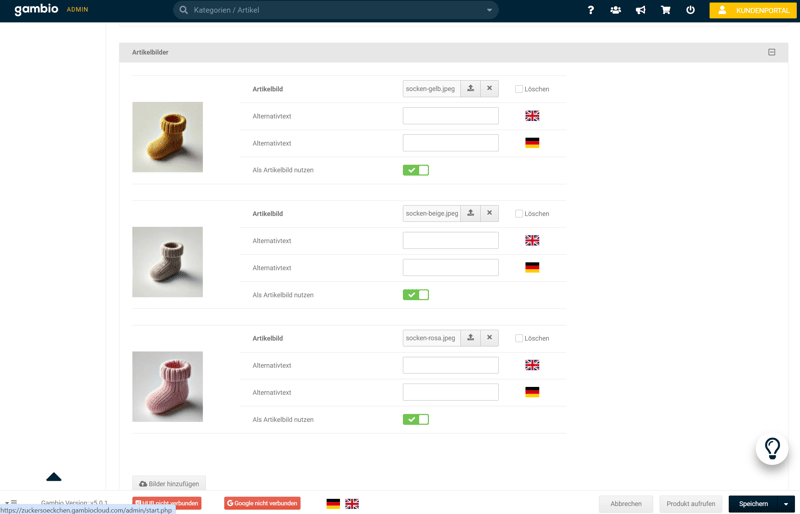This screenshot has height=514, width=800.
Task: Collapse the Artikelbilder panel
Action: [x=771, y=52]
